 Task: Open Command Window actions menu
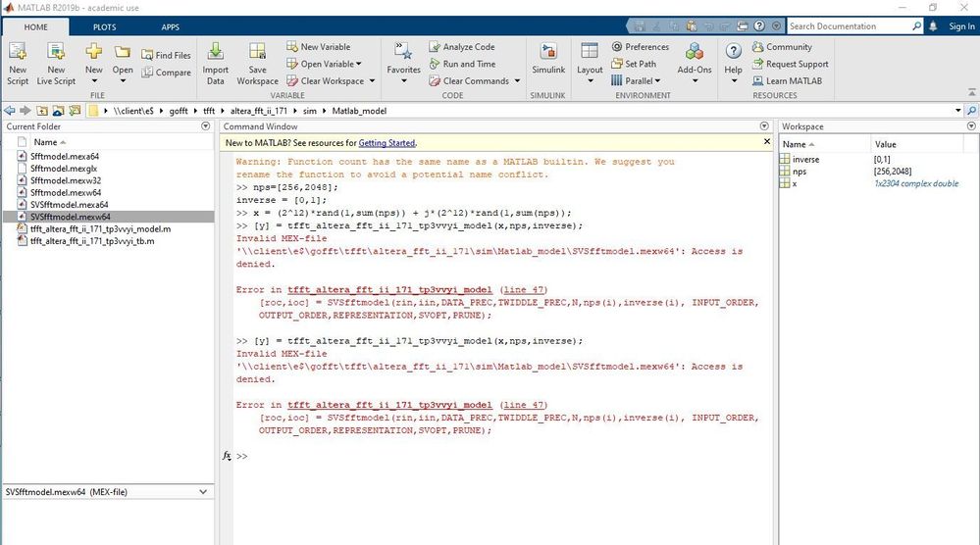click(x=764, y=126)
